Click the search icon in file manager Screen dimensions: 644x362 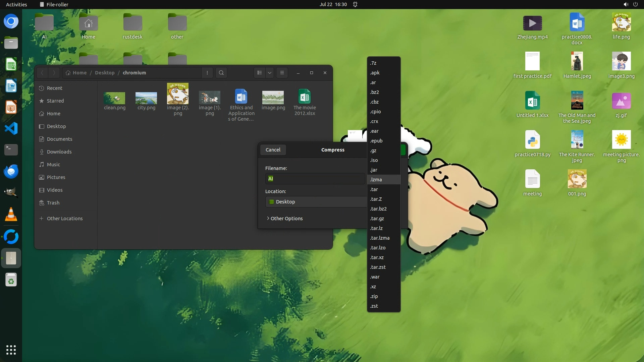coord(221,73)
